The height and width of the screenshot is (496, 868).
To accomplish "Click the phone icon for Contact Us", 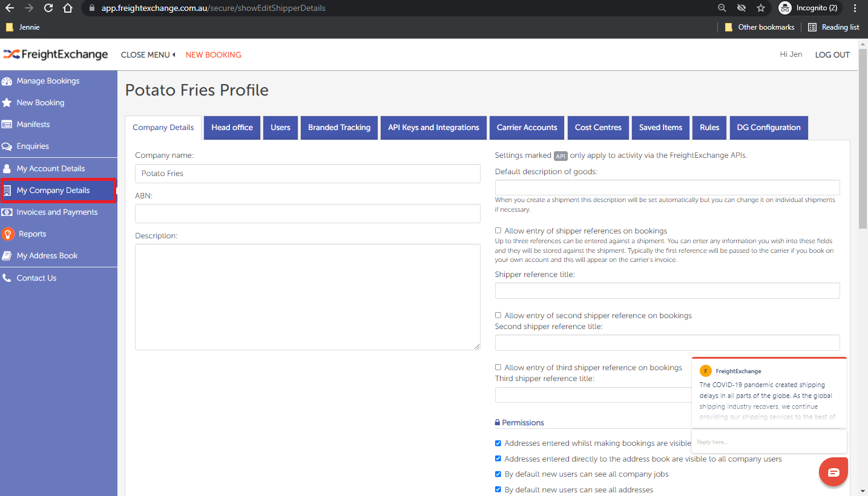I will click(x=7, y=278).
